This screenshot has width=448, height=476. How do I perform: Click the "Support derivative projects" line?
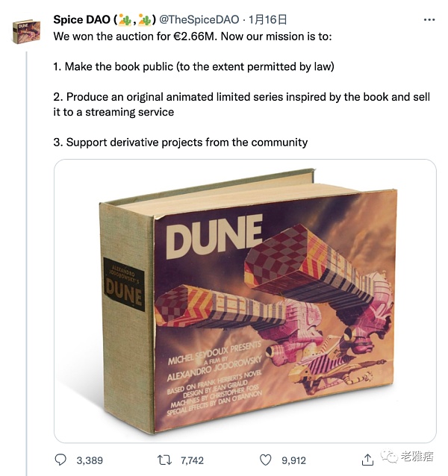pyautogui.click(x=180, y=142)
